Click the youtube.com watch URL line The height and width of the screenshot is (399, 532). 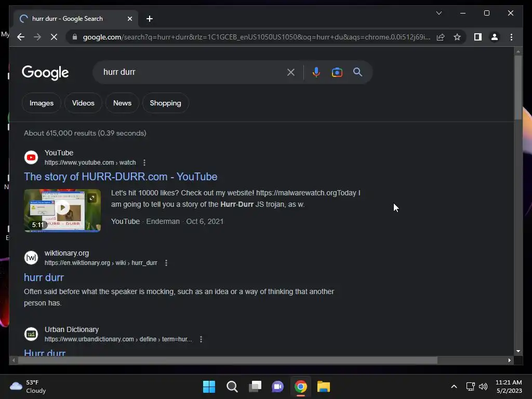point(90,163)
